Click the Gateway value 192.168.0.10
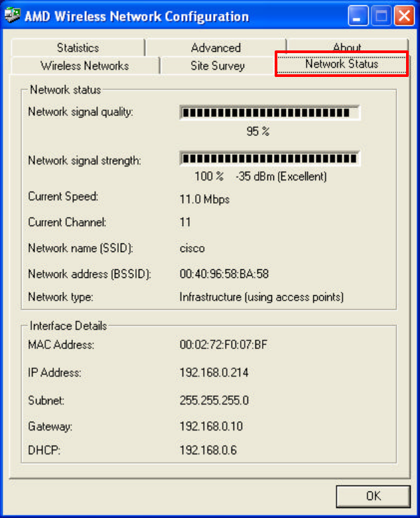This screenshot has width=420, height=518. tap(211, 426)
